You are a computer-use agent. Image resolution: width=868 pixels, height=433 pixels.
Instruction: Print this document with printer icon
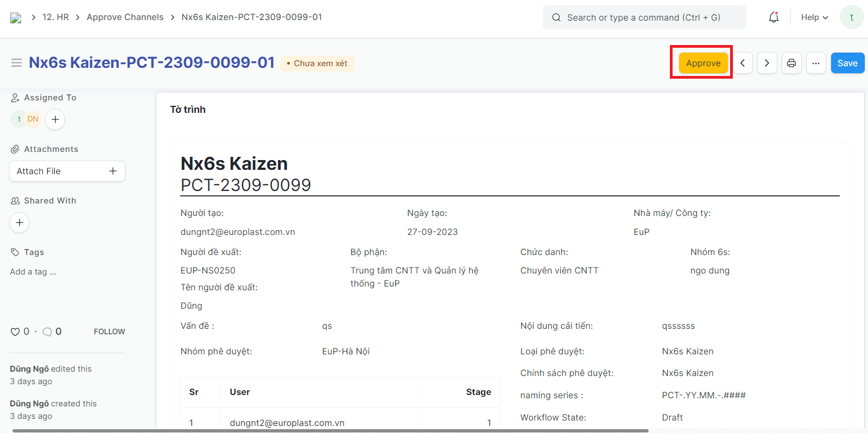(x=791, y=63)
